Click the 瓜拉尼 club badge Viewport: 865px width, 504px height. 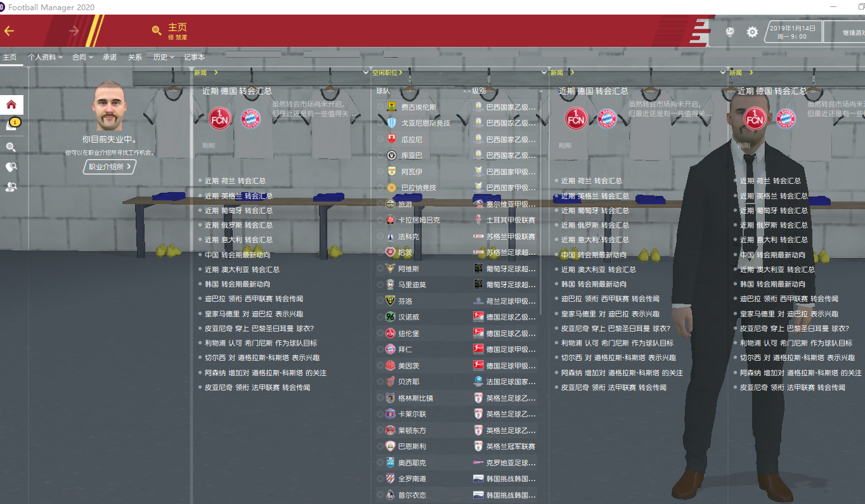point(391,139)
